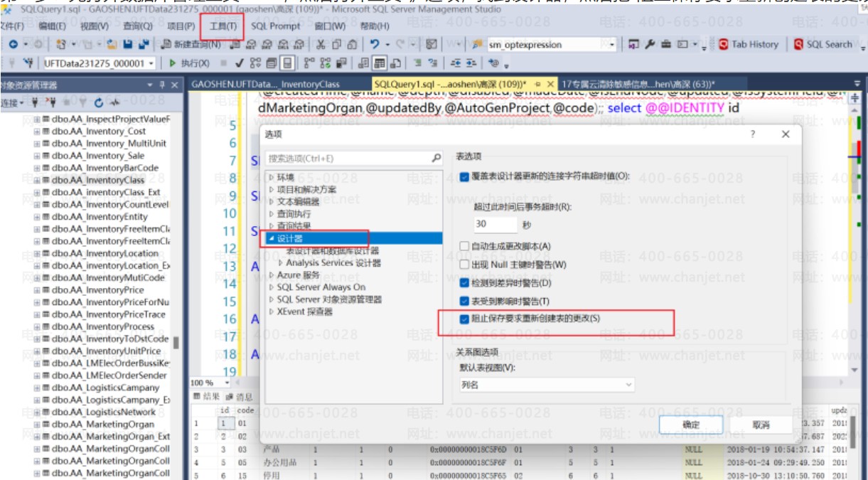Click the cut (scissors) icon in toolbar
This screenshot has width=868, height=480.
click(x=321, y=44)
